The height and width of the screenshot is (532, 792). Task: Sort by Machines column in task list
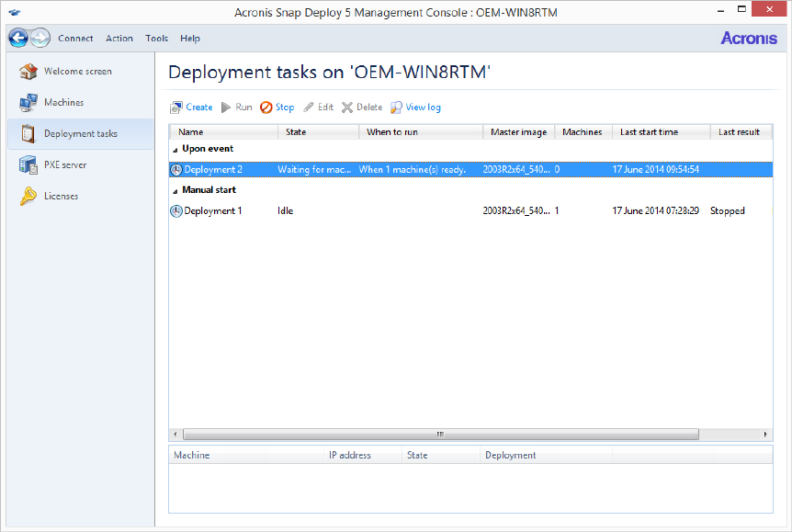pos(583,132)
